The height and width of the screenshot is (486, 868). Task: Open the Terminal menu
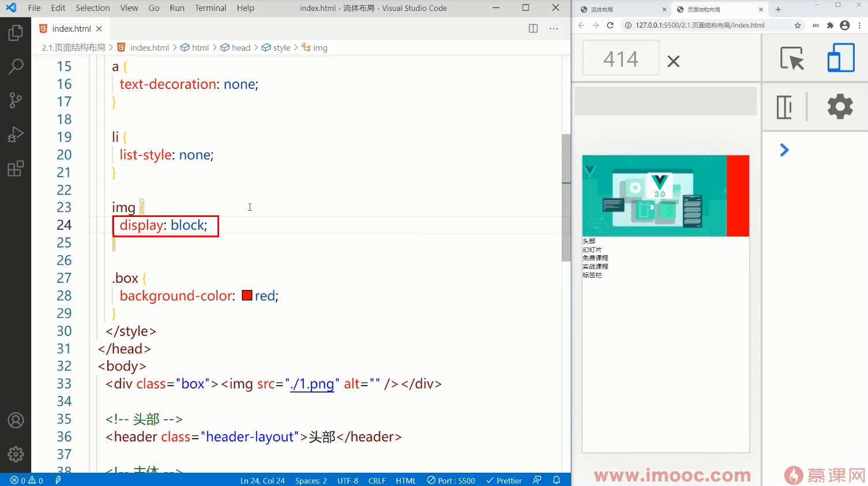pos(211,8)
